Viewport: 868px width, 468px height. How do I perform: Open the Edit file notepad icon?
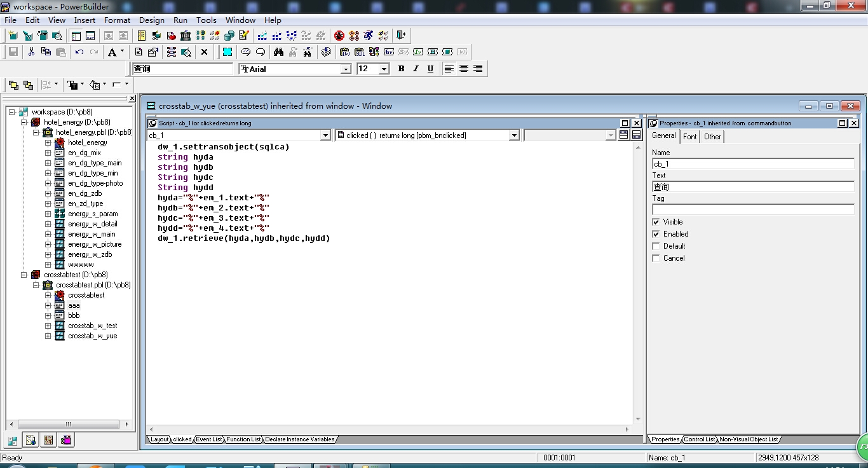[x=244, y=36]
